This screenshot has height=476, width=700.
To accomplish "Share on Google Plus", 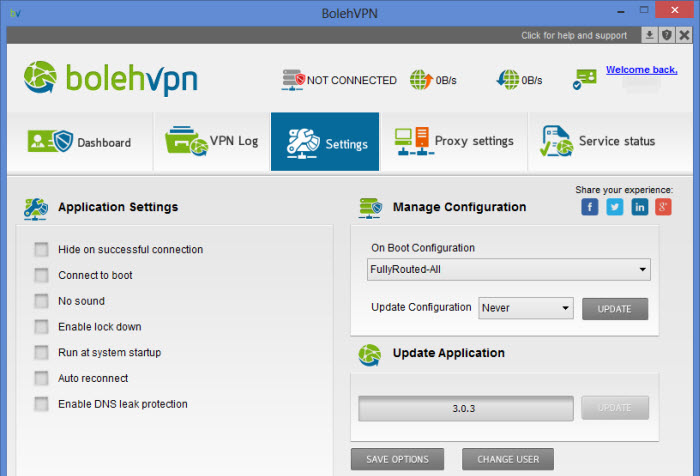I will pyautogui.click(x=663, y=207).
